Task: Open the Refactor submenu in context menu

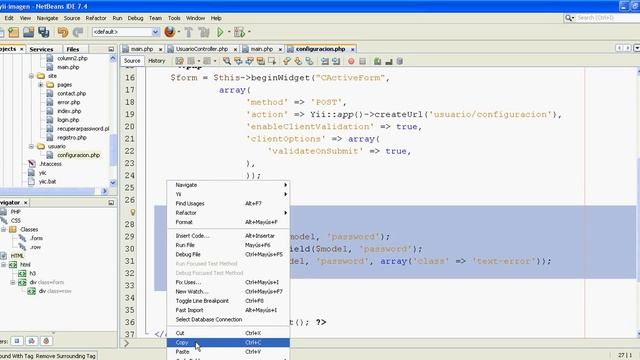Action: [228, 213]
